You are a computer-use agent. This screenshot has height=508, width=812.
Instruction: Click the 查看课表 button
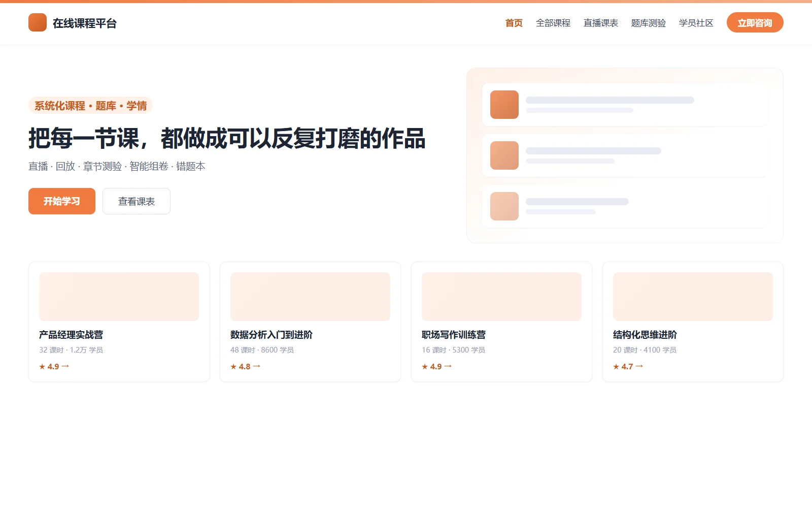click(x=137, y=201)
